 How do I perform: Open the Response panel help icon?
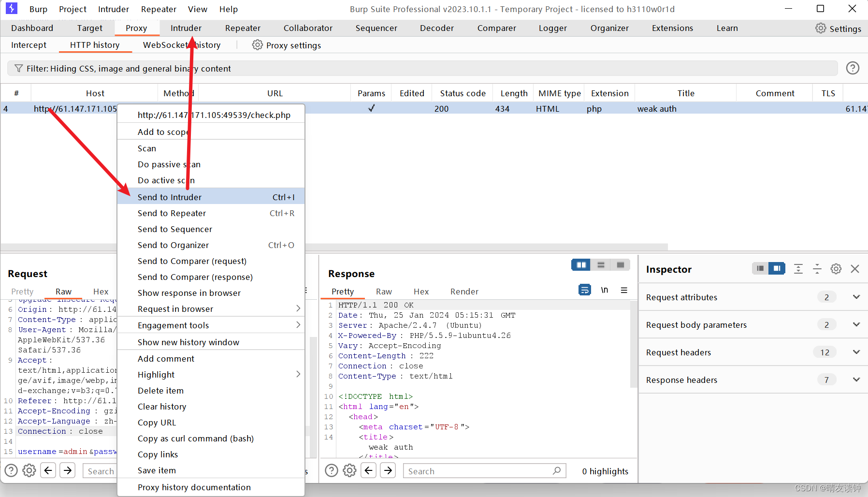332,470
